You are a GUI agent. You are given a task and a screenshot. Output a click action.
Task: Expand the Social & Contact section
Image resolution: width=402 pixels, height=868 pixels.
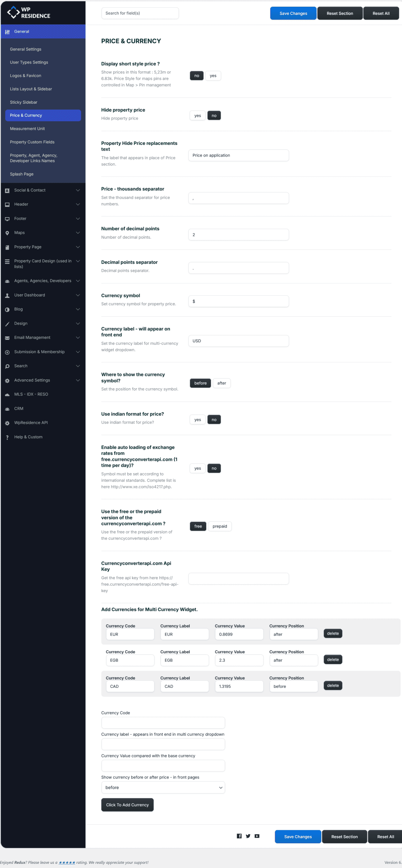click(78, 190)
